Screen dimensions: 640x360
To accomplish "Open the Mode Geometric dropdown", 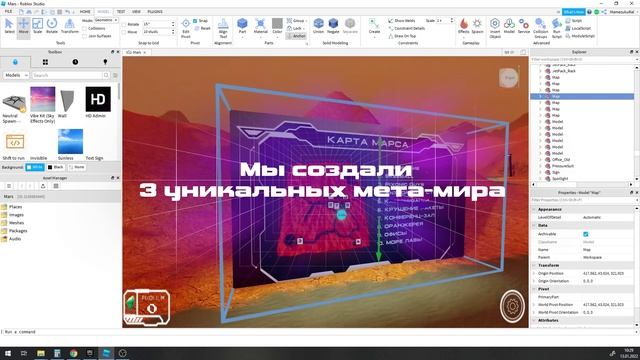I will [106, 20].
